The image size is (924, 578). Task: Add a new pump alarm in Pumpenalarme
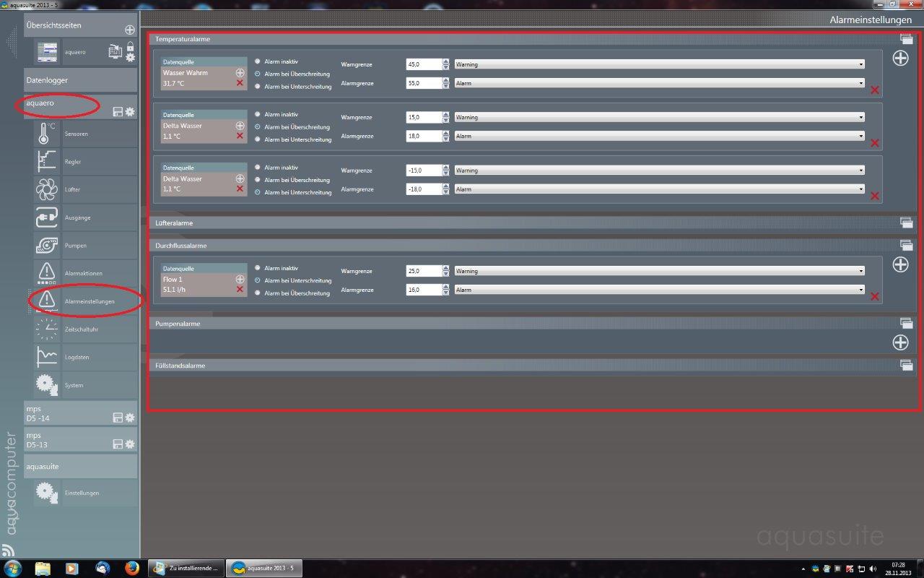click(900, 342)
